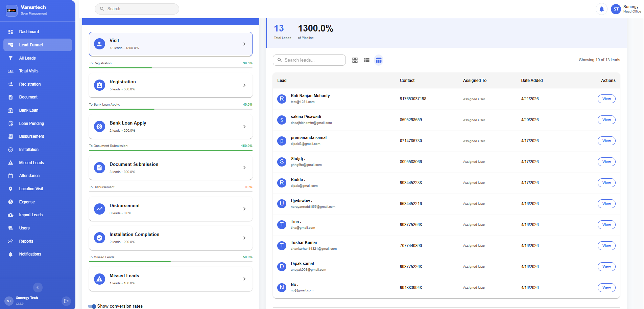Click email tina@gmail.com
Viewport: 644px width, 309px height.
(303, 228)
